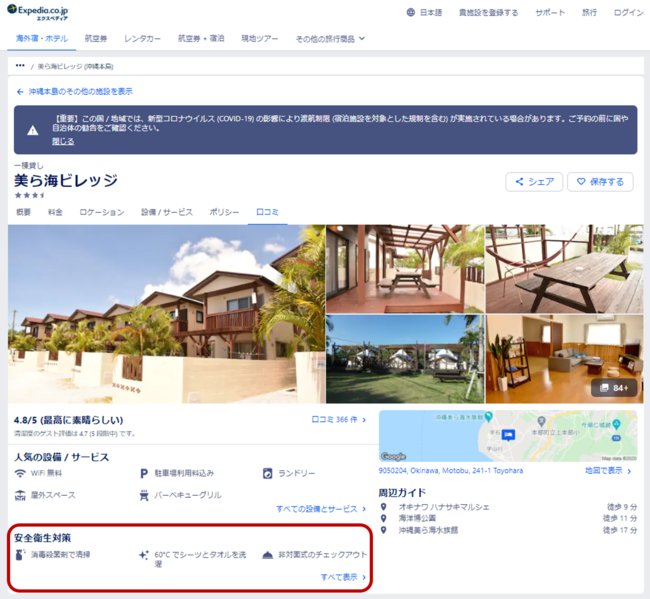Open the 84+ photo gallery badge

[613, 387]
